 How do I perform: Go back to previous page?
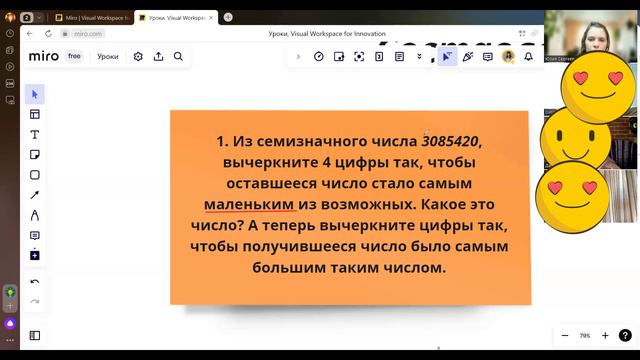pos(29,34)
